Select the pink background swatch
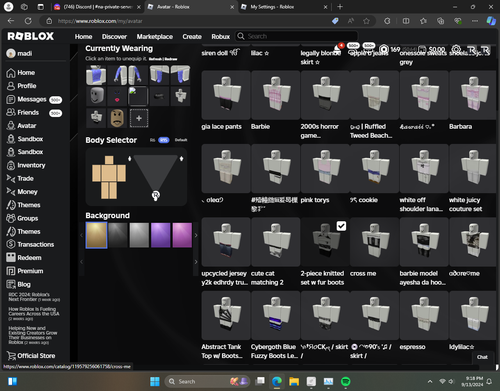The height and width of the screenshot is (391, 500). point(182,235)
